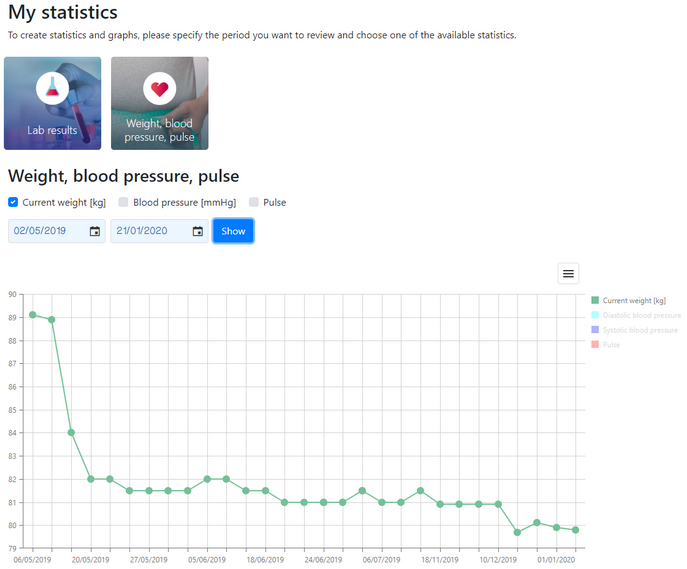Click the Current weight green legend square

(x=595, y=300)
